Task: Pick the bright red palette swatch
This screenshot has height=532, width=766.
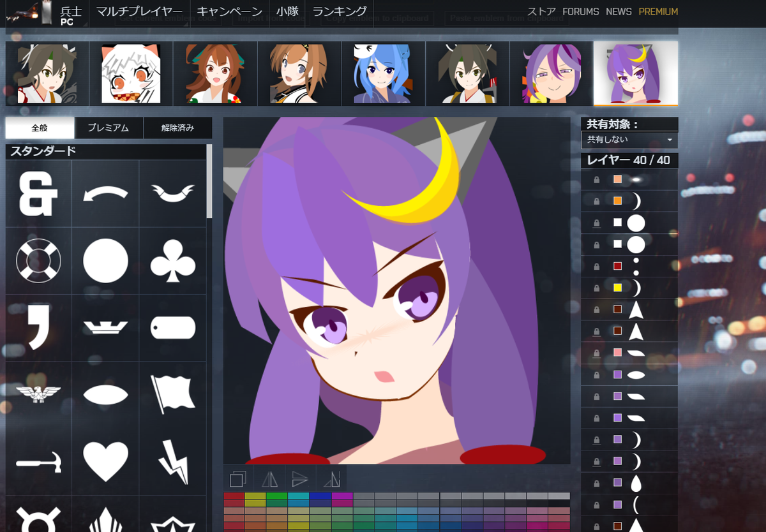Action: pos(234,496)
